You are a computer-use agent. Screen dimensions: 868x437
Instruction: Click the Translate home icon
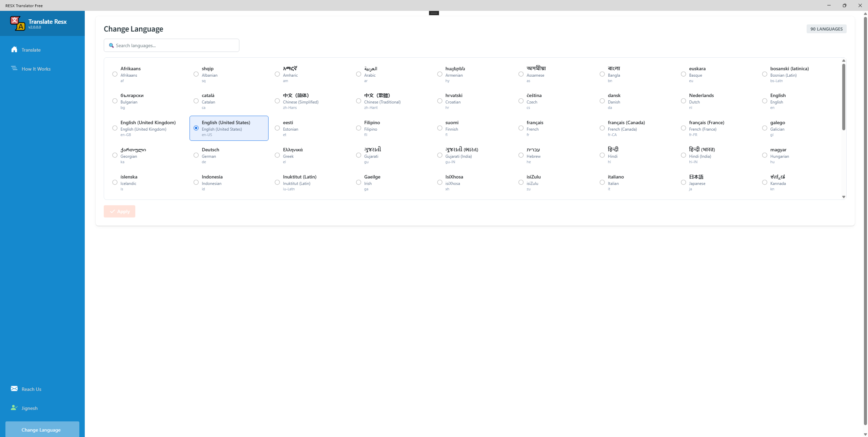pyautogui.click(x=14, y=50)
